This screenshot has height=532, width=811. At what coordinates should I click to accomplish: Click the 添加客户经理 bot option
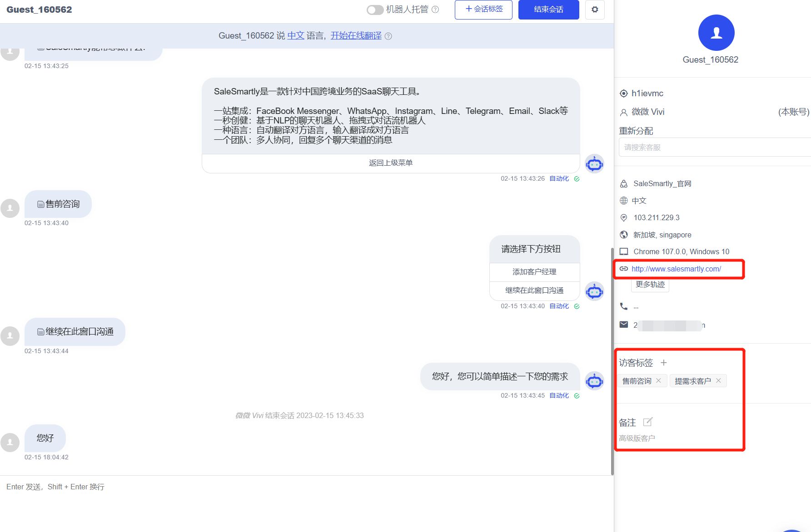point(534,271)
